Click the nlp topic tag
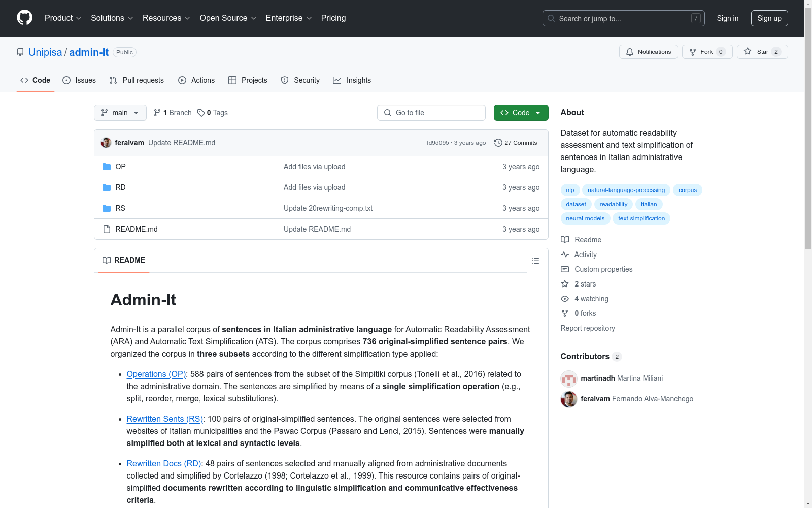The width and height of the screenshot is (812, 508). pyautogui.click(x=570, y=190)
